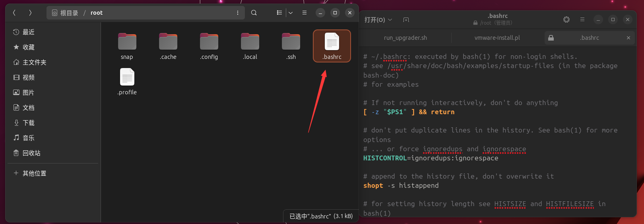The width and height of the screenshot is (644, 224).
Task: Create new document tab in text editor
Action: tap(406, 19)
